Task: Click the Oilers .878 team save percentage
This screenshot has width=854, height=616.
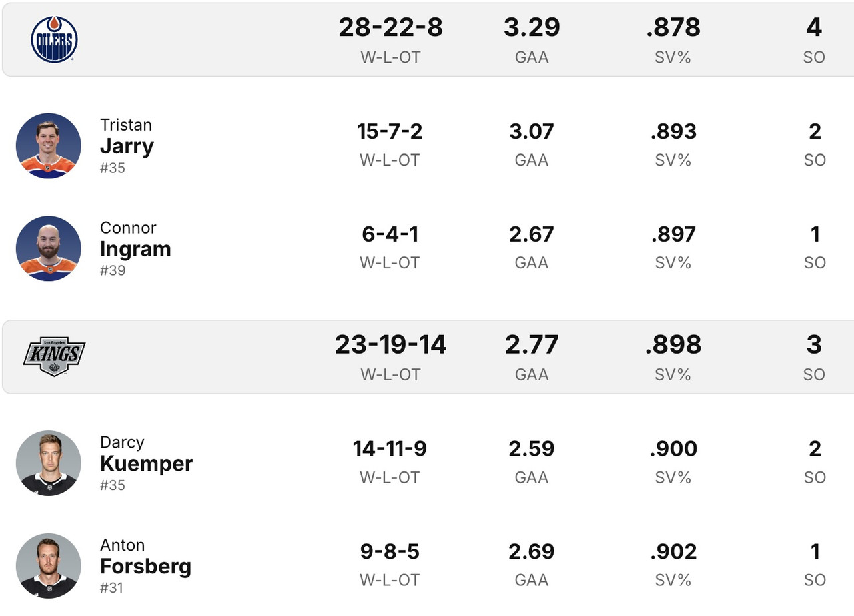Action: (x=673, y=27)
